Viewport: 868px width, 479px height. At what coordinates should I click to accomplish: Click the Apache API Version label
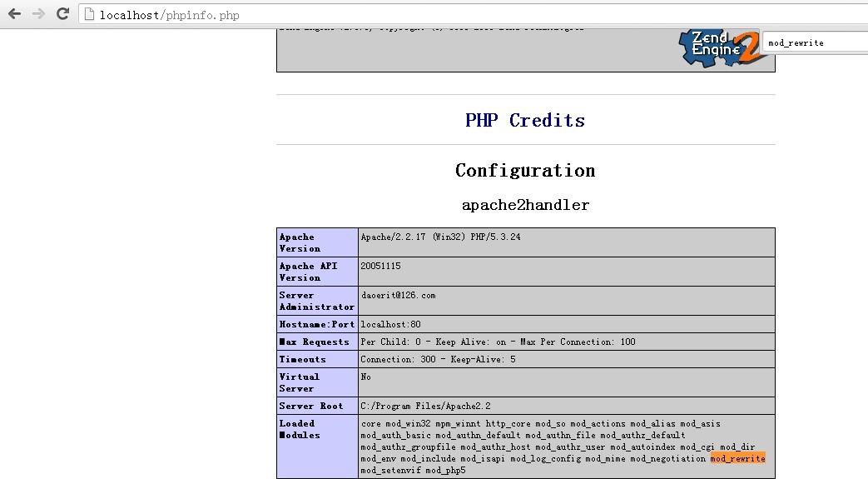(x=317, y=272)
